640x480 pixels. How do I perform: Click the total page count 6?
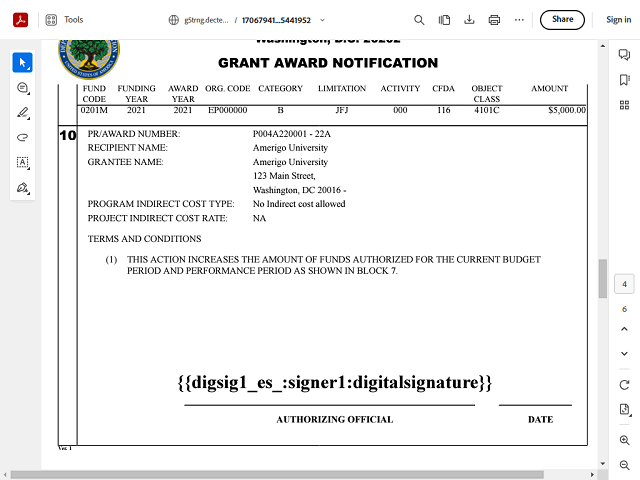pos(624,309)
